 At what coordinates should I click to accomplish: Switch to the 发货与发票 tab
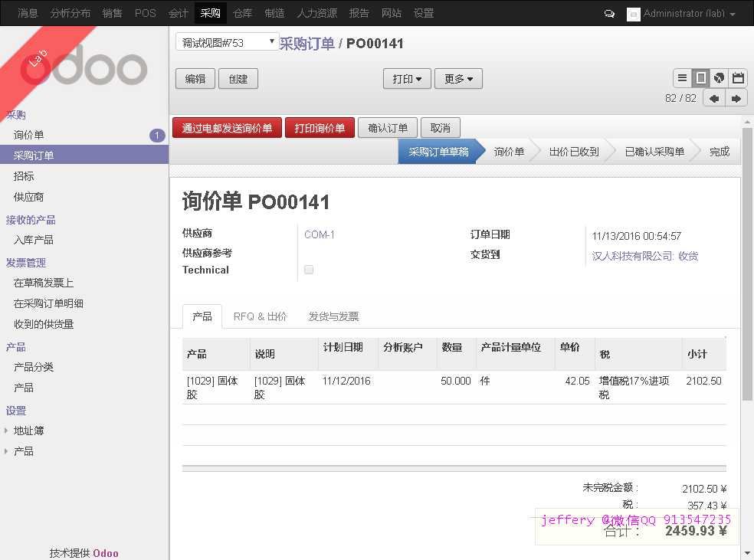click(334, 316)
